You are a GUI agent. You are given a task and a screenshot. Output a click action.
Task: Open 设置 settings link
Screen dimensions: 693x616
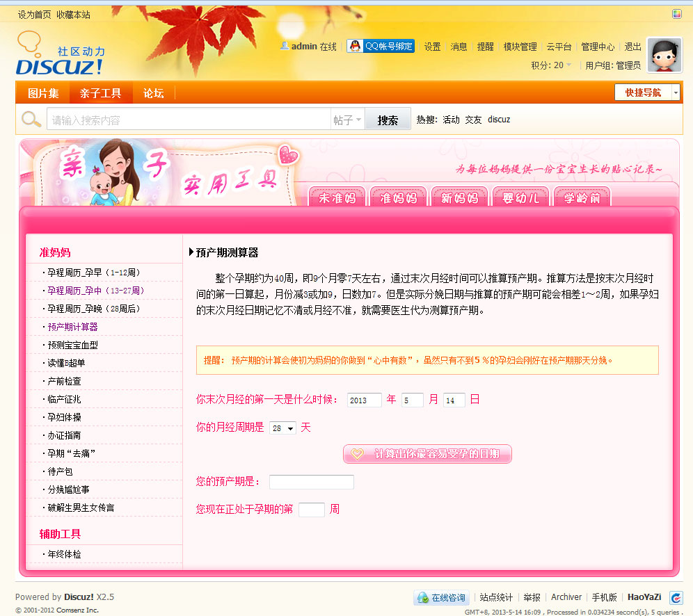[x=432, y=47]
